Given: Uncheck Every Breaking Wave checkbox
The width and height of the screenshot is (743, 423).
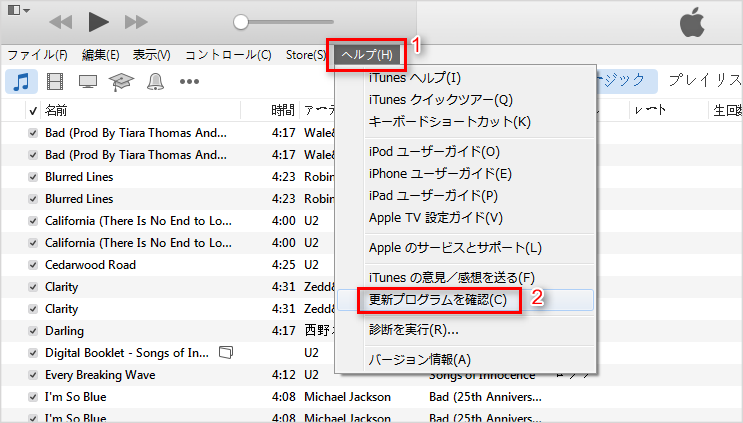Looking at the screenshot, I should point(33,375).
